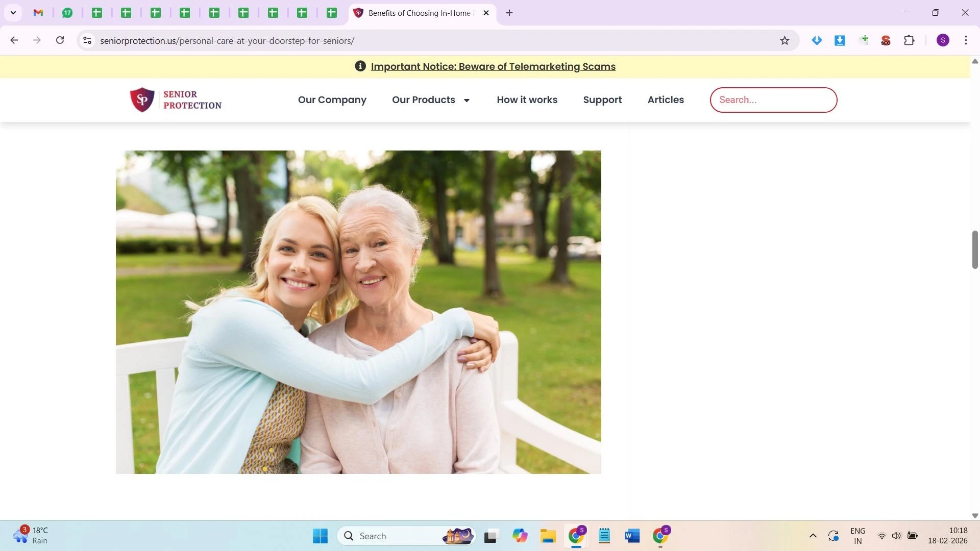Show hidden system tray icons
This screenshot has height=551, width=980.
813,536
